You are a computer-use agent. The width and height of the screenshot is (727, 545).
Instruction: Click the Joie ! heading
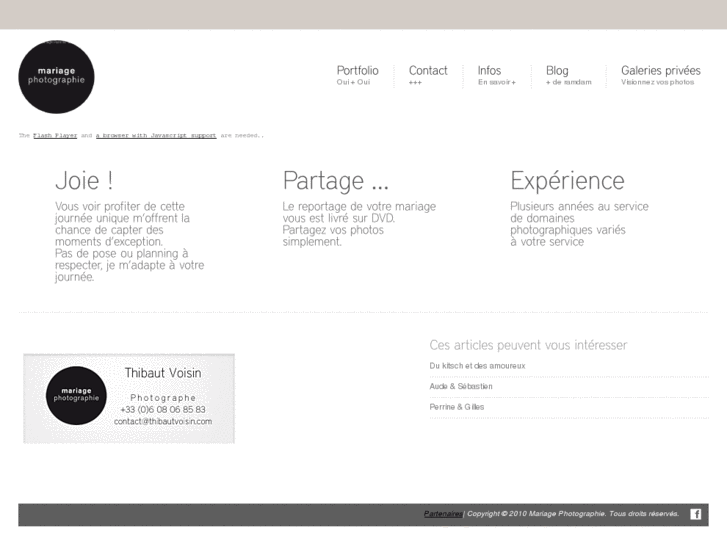[x=84, y=180]
